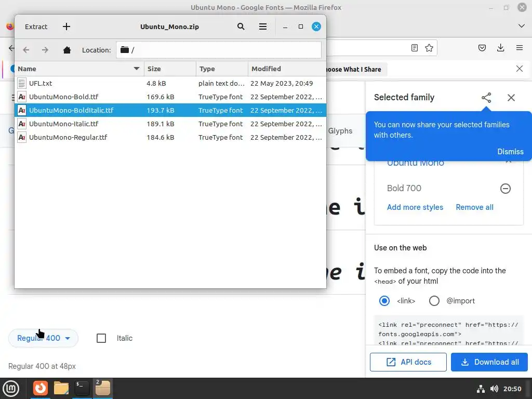Open the file manager from taskbar

coord(61,389)
